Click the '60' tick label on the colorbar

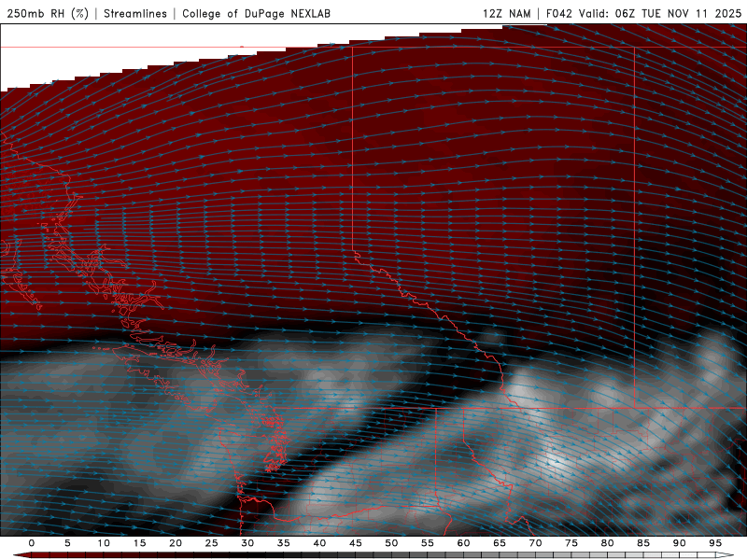463,543
